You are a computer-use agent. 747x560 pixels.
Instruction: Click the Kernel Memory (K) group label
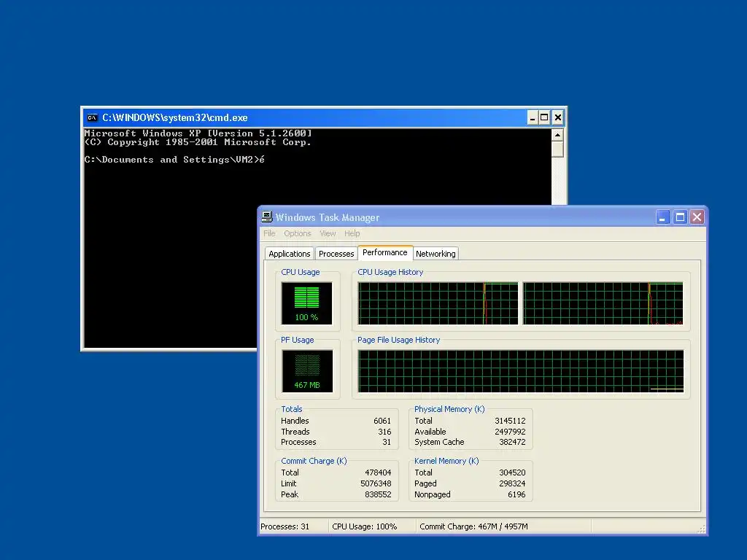[x=446, y=461]
